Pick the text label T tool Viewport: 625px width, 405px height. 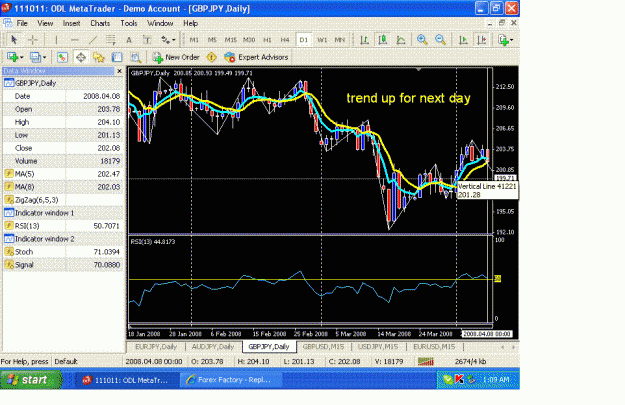click(147, 40)
